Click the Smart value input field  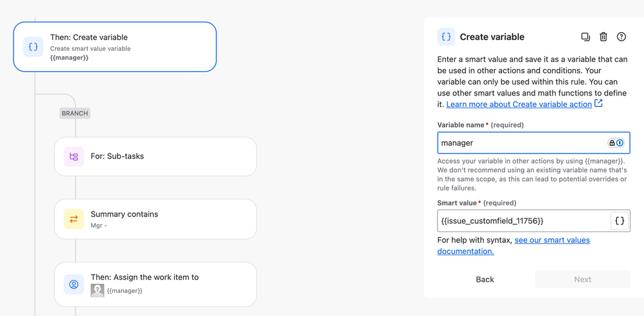(x=524, y=221)
